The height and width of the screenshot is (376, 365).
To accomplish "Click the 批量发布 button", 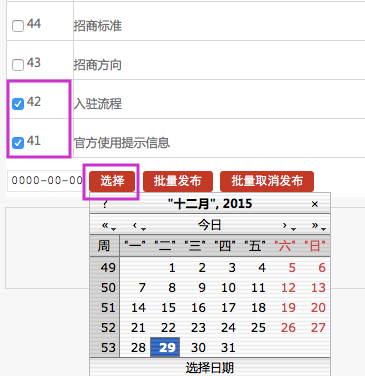I will 178,181.
